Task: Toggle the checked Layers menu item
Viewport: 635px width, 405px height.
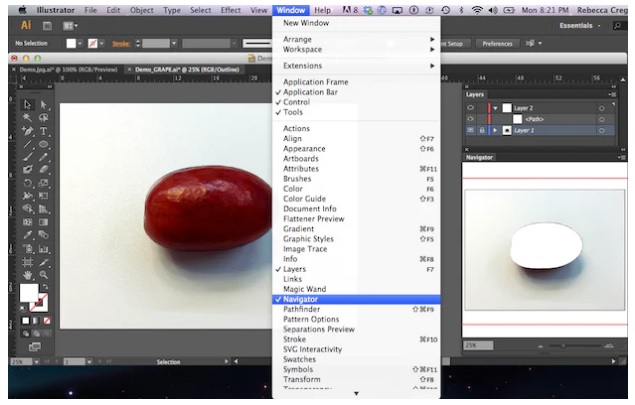Action: coord(356,269)
